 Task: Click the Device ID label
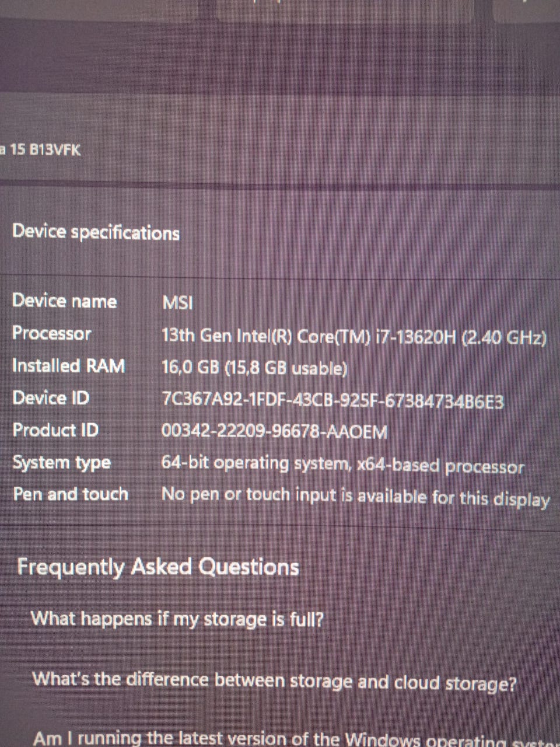(x=51, y=398)
